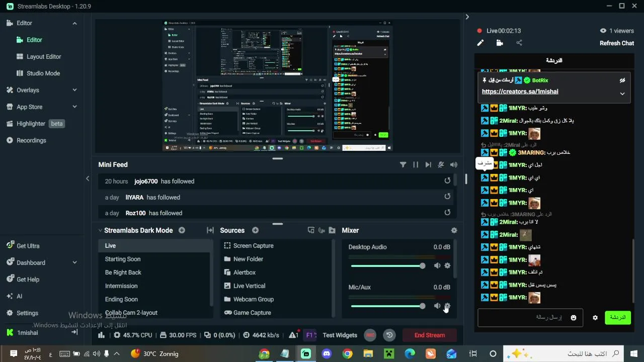Image resolution: width=644 pixels, height=362 pixels.
Task: Expand the App Store sidebar section
Action: (x=74, y=107)
